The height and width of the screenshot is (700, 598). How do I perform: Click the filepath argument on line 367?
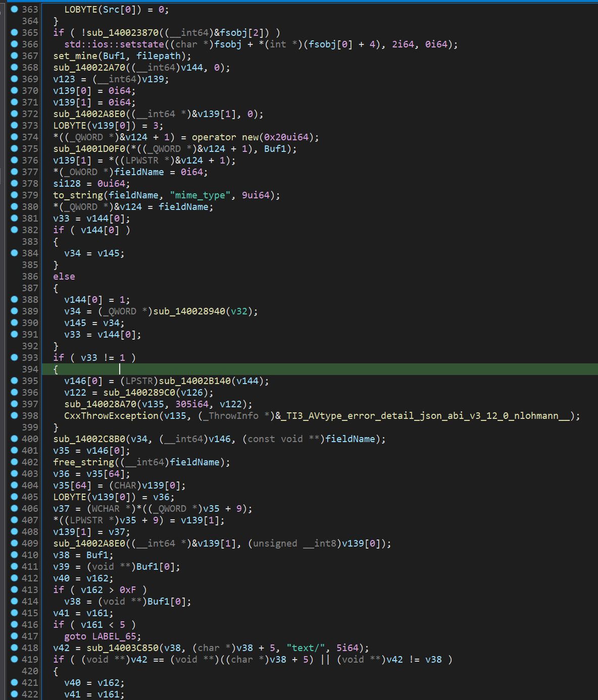click(159, 56)
